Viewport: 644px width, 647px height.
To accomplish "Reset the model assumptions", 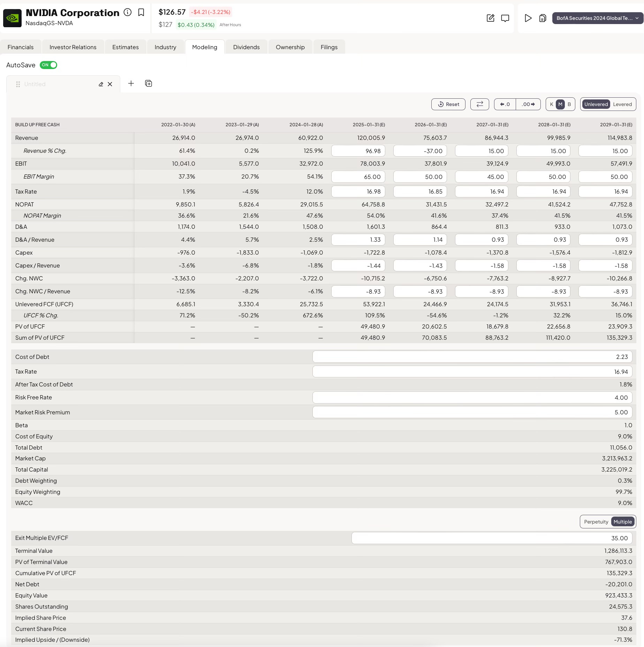I will coord(448,104).
